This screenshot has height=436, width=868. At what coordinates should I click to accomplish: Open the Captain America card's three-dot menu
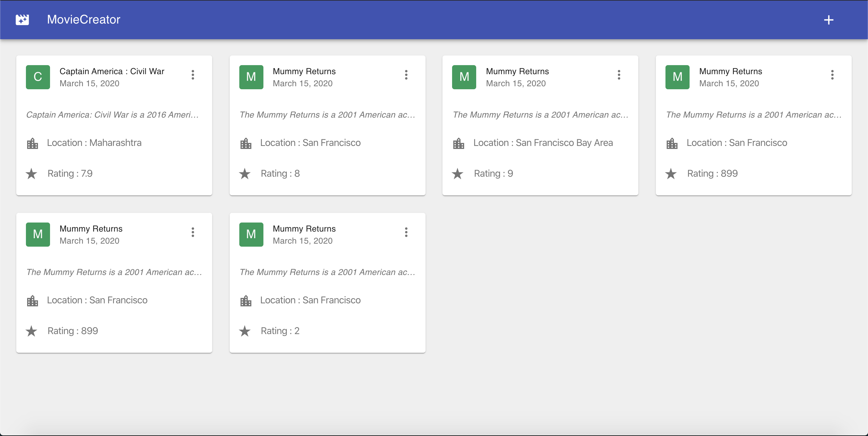(193, 75)
